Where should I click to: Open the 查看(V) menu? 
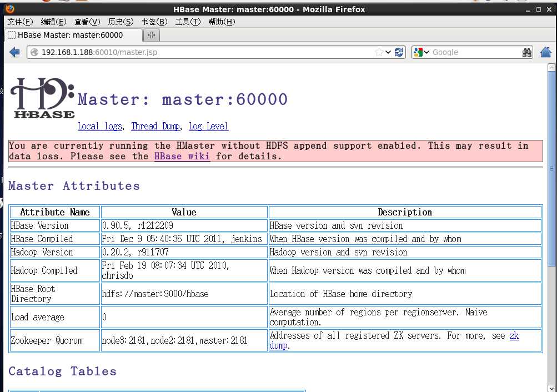(87, 22)
